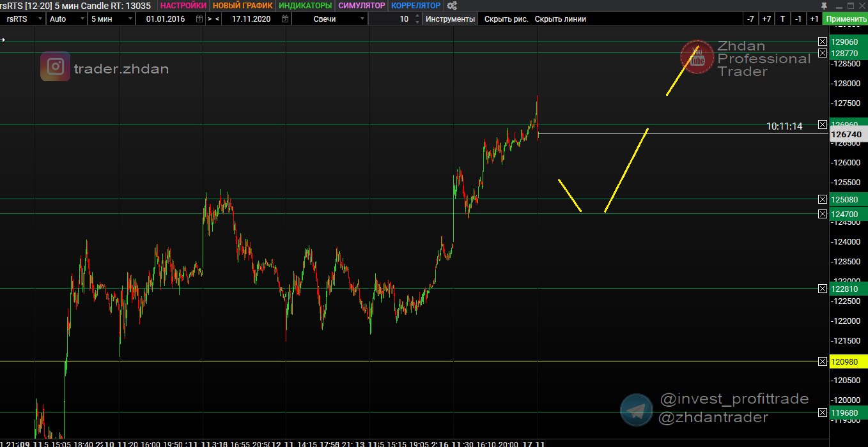Open the ИНДИКАТОРЫ menu
The image size is (868, 447).
coord(306,6)
